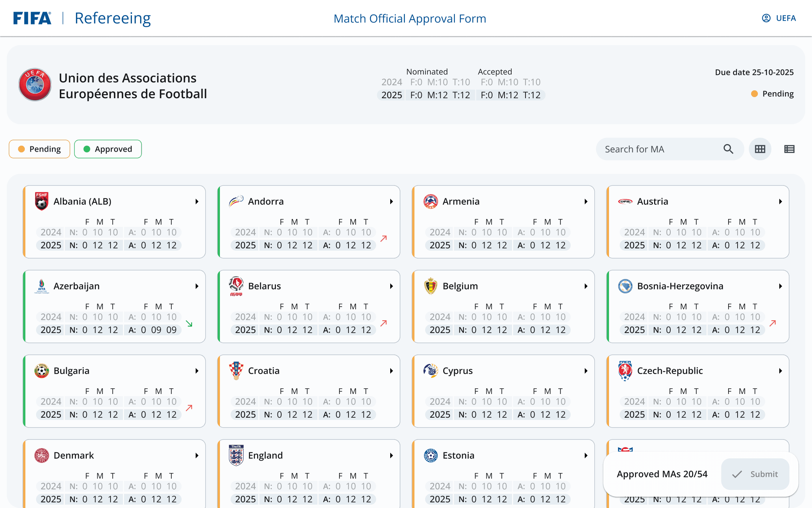Open the Refereeing header link
Screen dimensions: 812x508
pos(112,18)
